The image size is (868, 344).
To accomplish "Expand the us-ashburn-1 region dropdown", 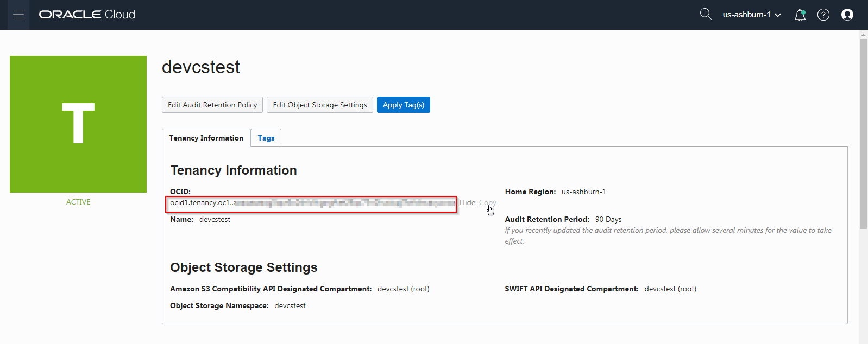I will [x=752, y=15].
